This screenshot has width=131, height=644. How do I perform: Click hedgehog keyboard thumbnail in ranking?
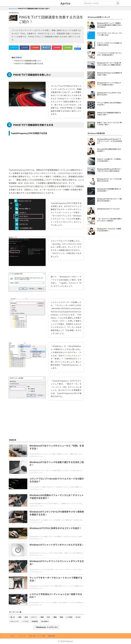point(91,65)
